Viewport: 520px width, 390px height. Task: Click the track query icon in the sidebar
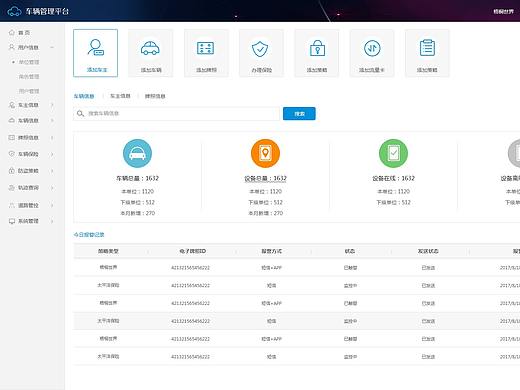[x=12, y=188]
